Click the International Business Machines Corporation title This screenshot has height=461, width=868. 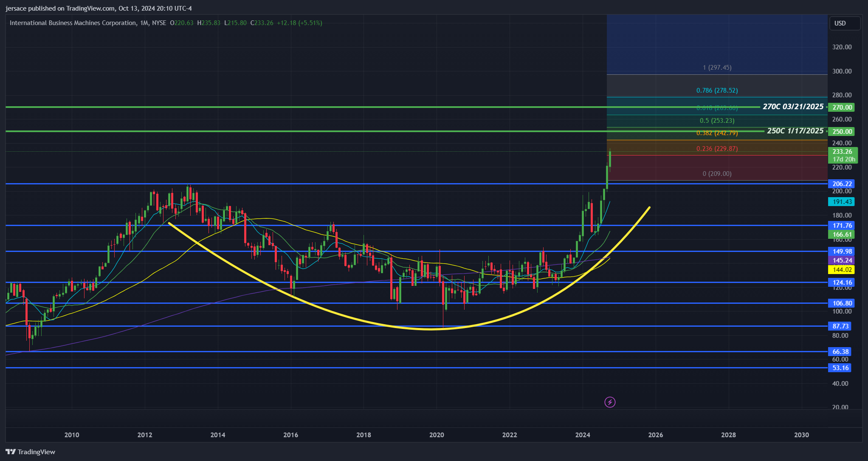[73, 23]
